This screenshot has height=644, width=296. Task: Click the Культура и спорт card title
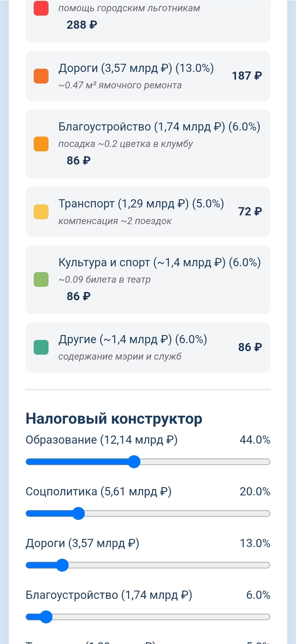(x=159, y=262)
